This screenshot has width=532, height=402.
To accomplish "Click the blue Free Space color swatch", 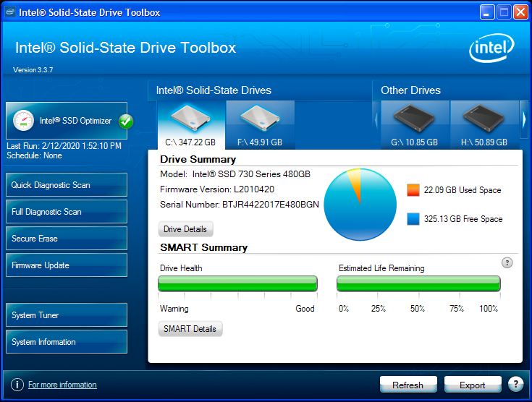I will click(x=413, y=219).
